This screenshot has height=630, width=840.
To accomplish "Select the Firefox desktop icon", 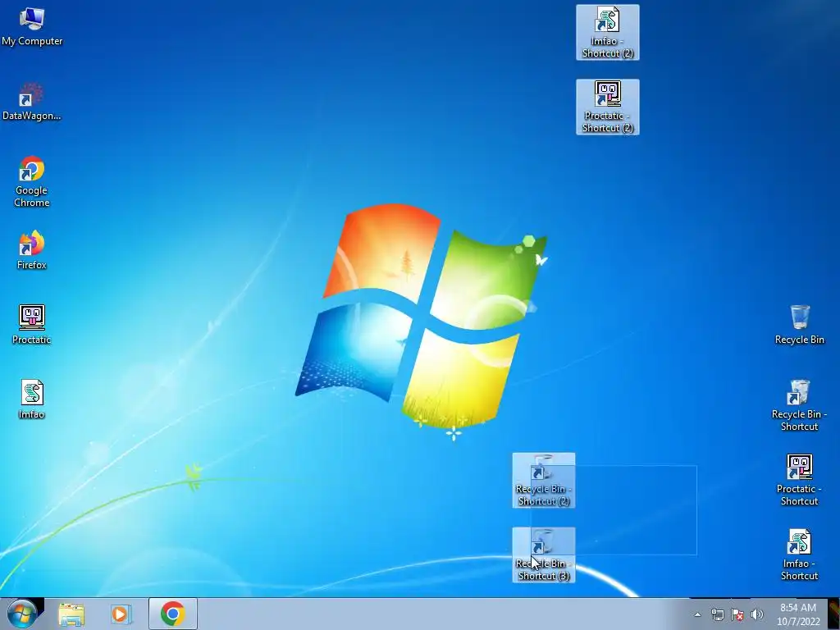I will [x=32, y=250].
